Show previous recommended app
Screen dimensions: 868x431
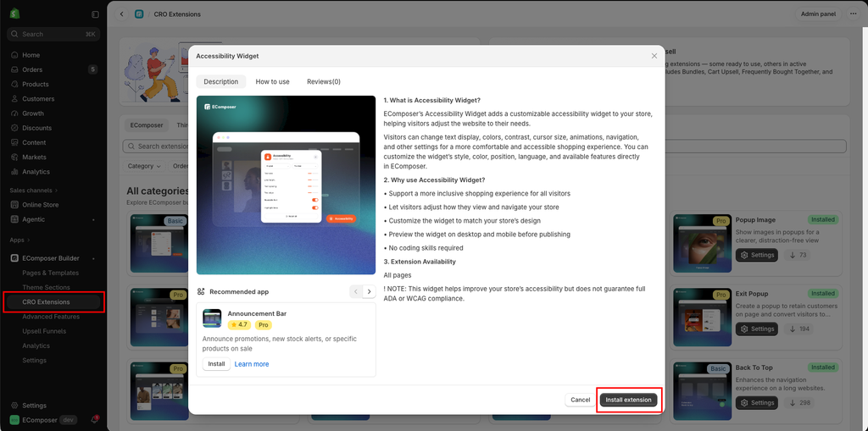pos(356,291)
